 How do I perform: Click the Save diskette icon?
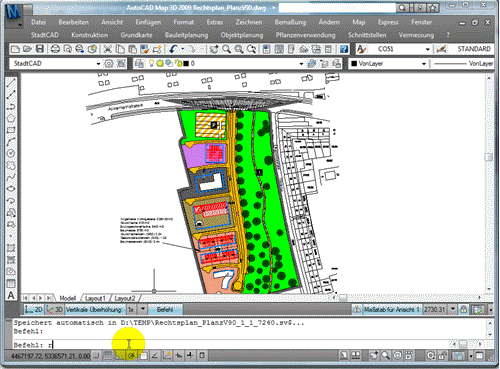coord(40,49)
